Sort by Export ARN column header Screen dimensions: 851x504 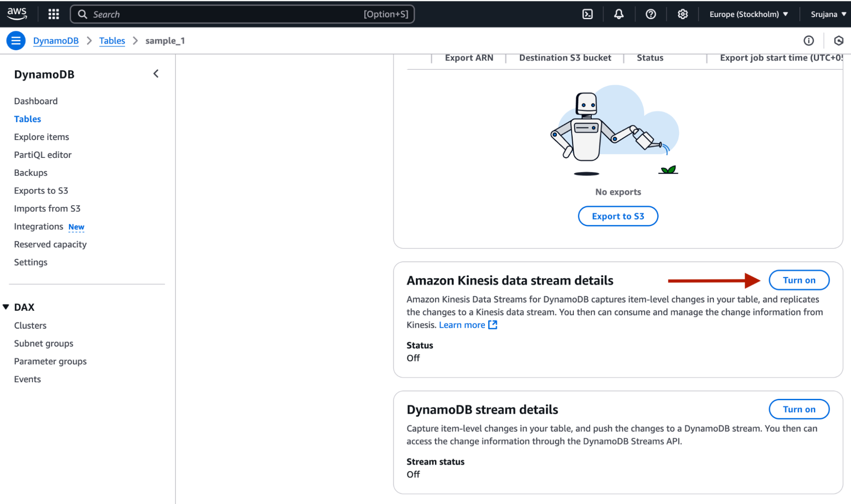(469, 58)
